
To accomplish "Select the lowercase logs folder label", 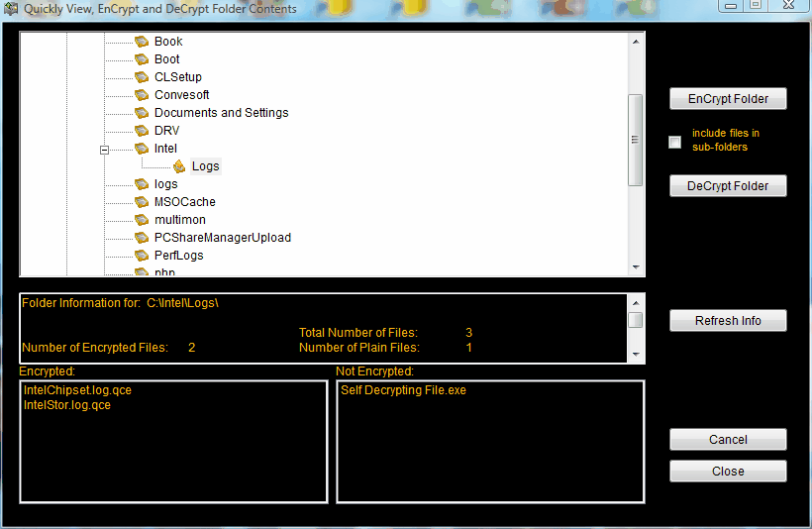I will 165,184.
